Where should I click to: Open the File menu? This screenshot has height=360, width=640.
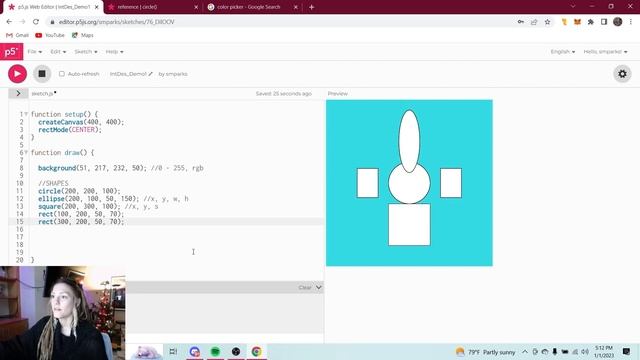[x=35, y=52]
